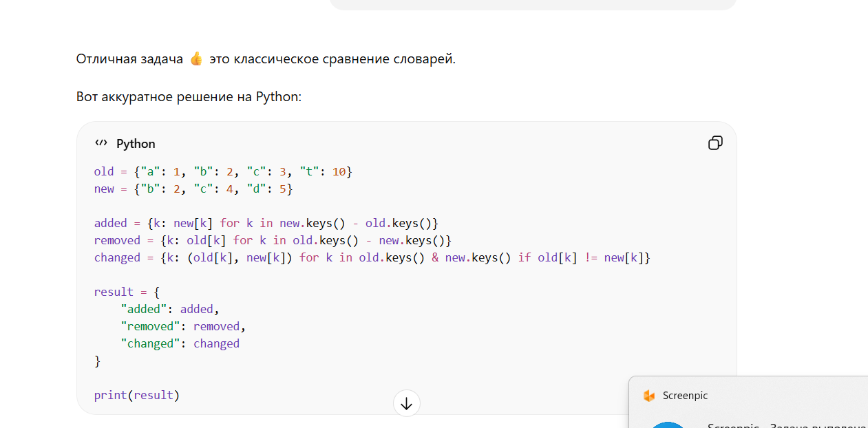Click the code brackets icon beside Python
This screenshot has width=868, height=428.
tap(101, 143)
